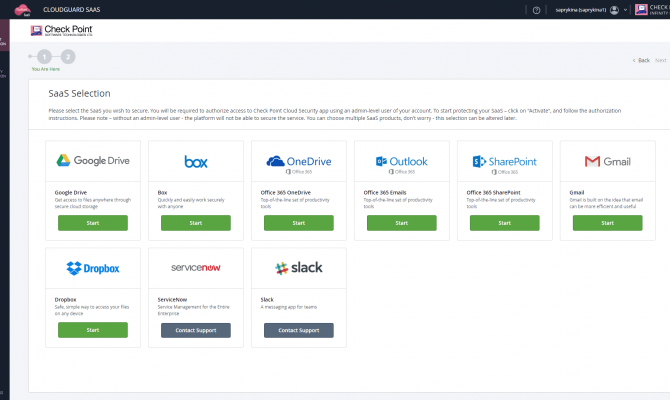Viewport: 670px width, 400px height.
Task: Click the 'A messaging app for teams' description
Action: [288, 307]
